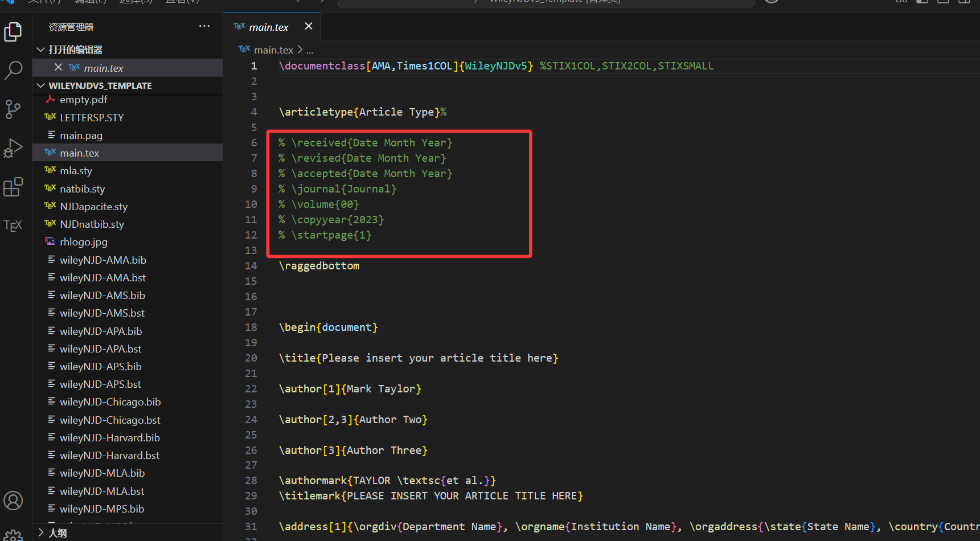Open the Extensions view
This screenshot has height=541, width=980.
pyautogui.click(x=13, y=187)
